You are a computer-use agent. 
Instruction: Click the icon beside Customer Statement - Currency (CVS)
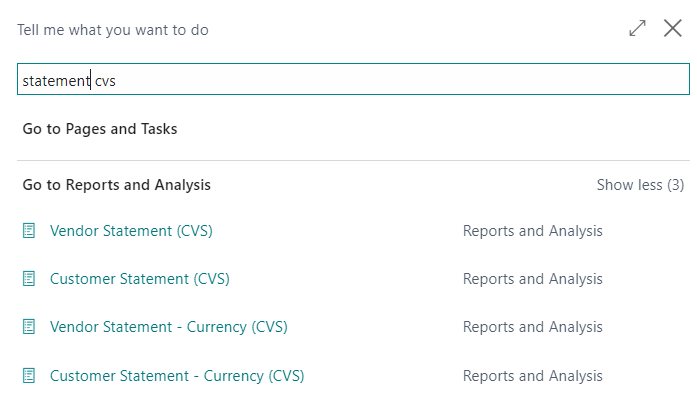(x=29, y=376)
